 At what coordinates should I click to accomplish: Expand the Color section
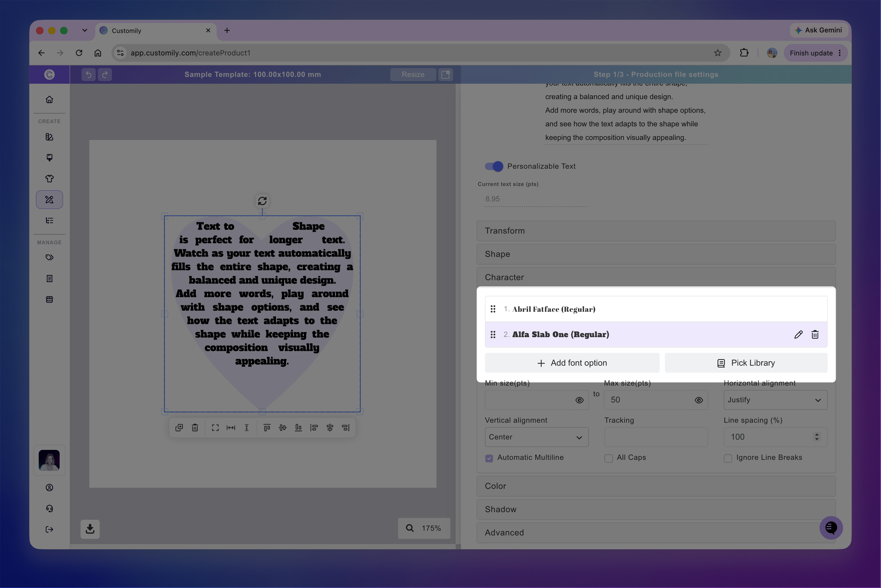[656, 486]
